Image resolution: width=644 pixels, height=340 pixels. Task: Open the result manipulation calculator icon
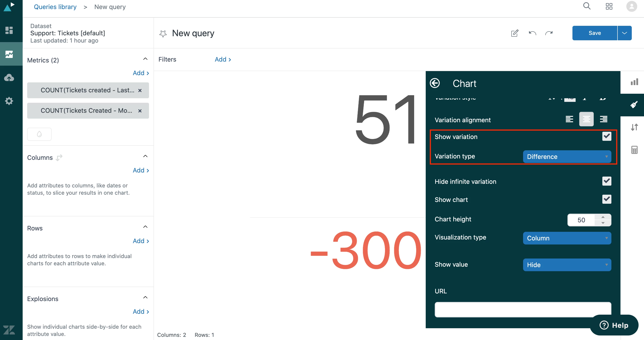pyautogui.click(x=634, y=150)
